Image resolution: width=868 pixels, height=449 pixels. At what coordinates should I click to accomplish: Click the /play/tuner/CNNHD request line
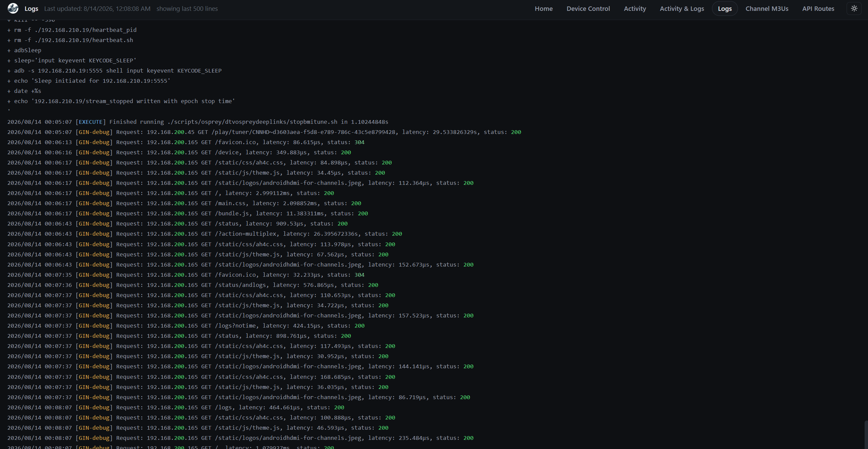(264, 132)
